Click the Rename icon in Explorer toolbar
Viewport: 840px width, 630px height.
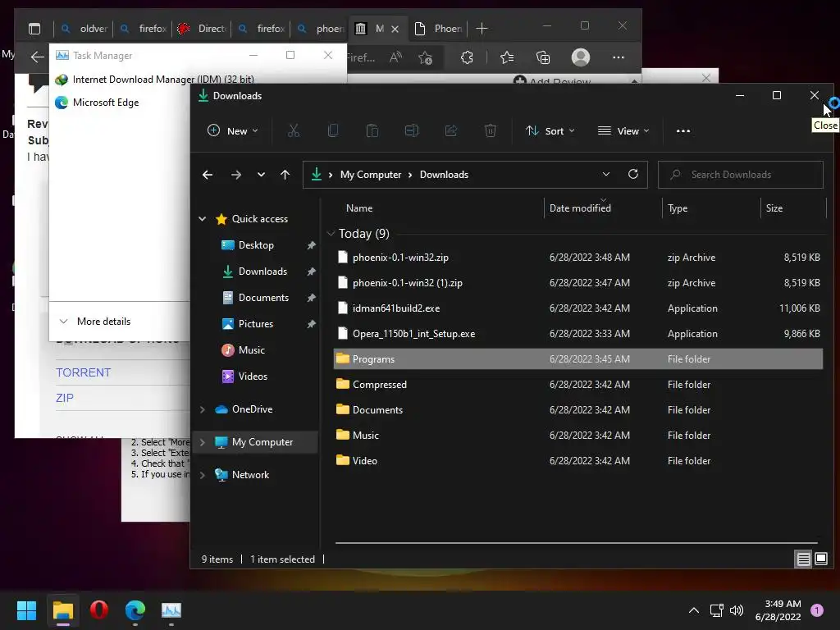[x=412, y=130]
